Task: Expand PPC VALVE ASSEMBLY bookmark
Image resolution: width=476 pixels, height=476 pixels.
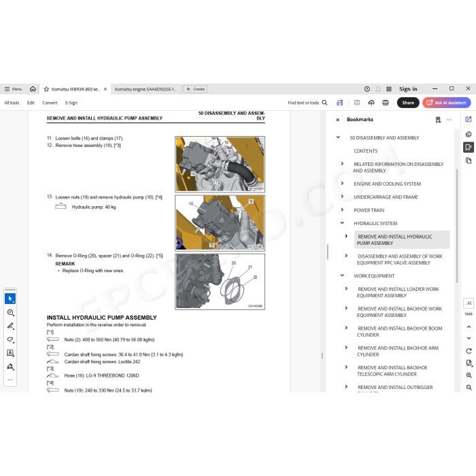Action: point(346,256)
